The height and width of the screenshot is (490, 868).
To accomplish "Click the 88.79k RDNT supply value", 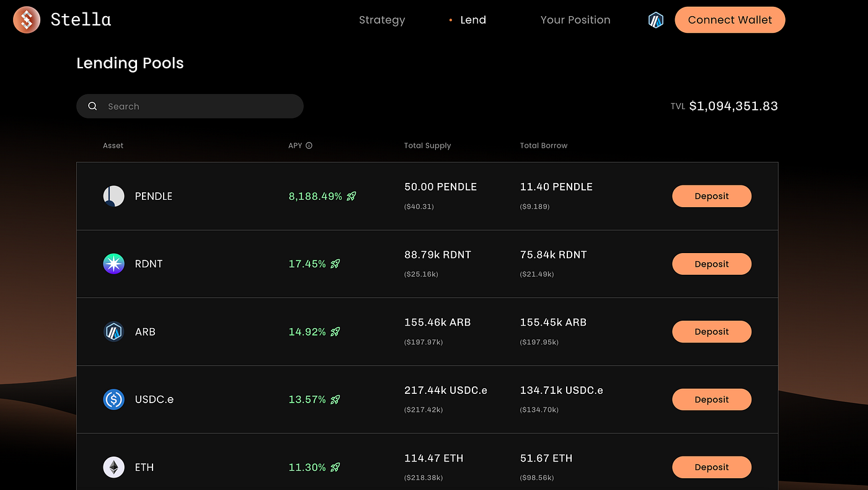I will point(438,254).
